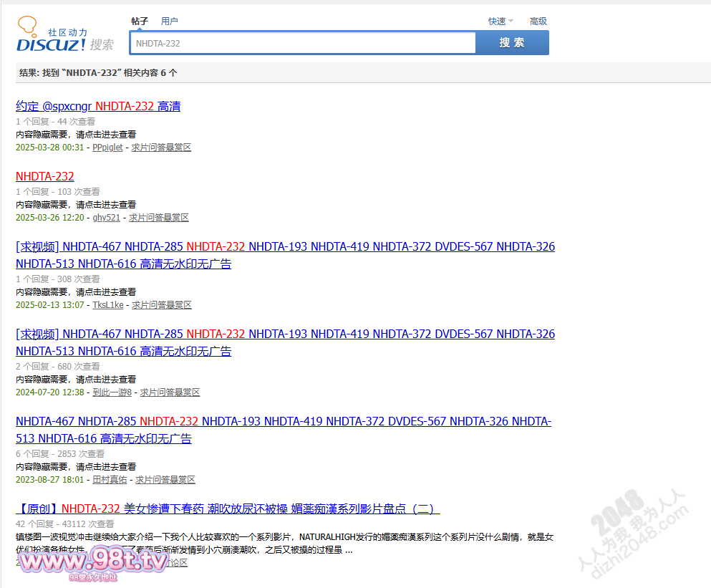Open author PPpiglet's profile
The image size is (711, 588).
tap(107, 148)
